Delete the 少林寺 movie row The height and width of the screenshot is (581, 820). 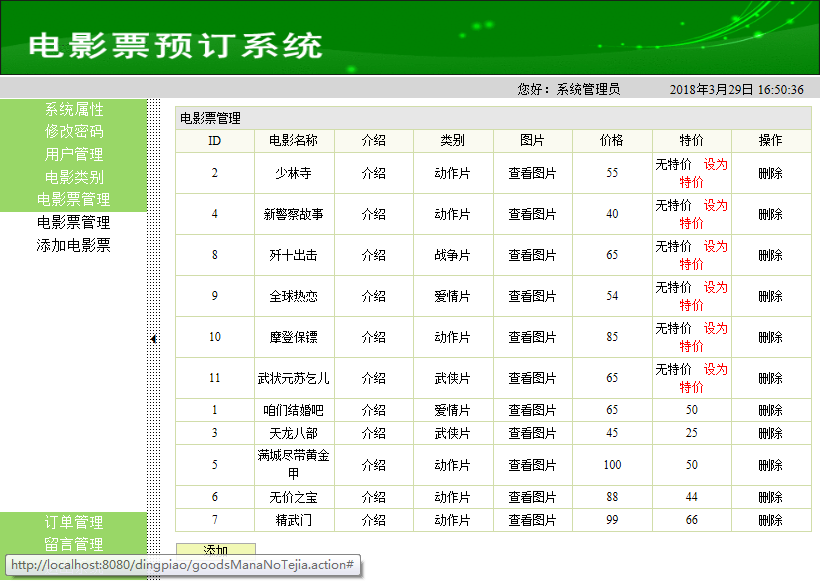(770, 173)
